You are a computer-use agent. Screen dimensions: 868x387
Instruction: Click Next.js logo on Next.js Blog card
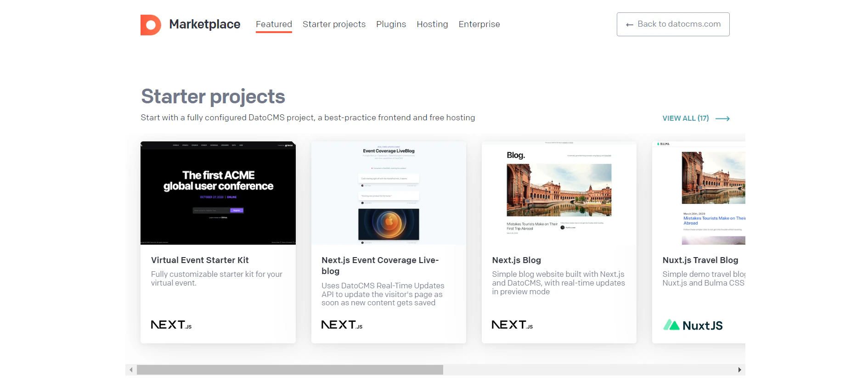[x=513, y=325]
